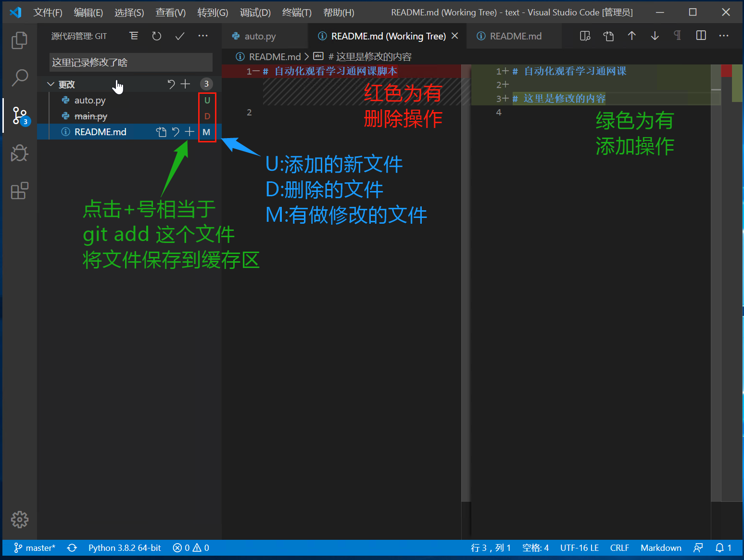Image resolution: width=744 pixels, height=560 pixels.
Task: Toggle render whitespace with the pilcrow icon
Action: [677, 36]
